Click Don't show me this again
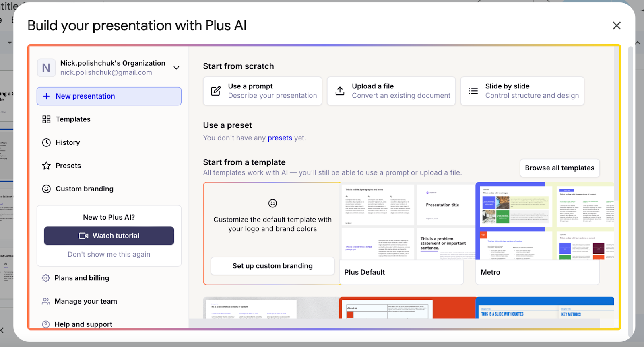This screenshot has height=347, width=644. [x=109, y=254]
